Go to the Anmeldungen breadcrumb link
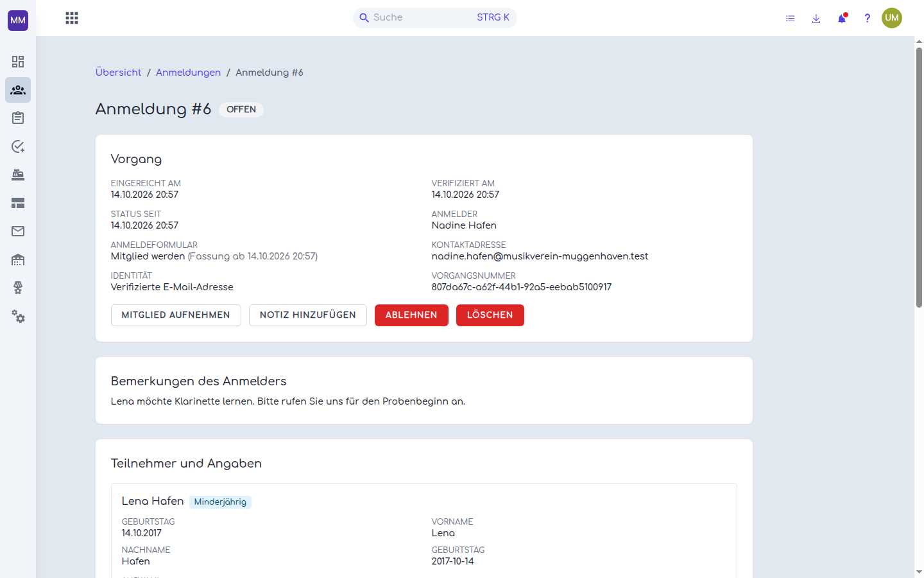The height and width of the screenshot is (578, 924). click(x=188, y=73)
